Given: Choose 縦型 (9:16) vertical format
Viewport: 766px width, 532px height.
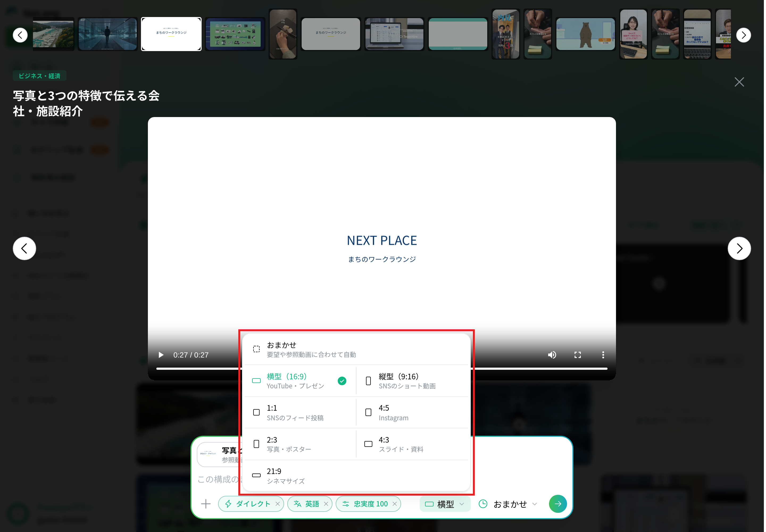Looking at the screenshot, I should click(412, 381).
